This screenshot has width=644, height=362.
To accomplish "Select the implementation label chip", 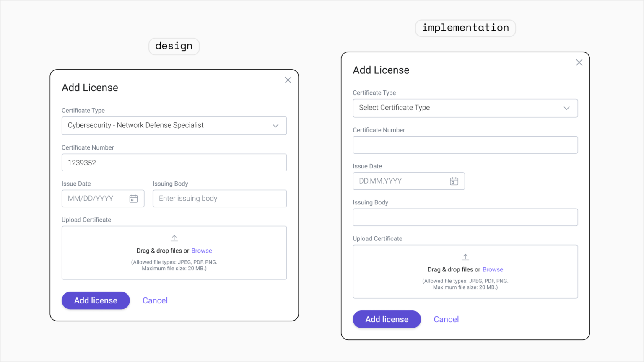I will click(x=465, y=28).
